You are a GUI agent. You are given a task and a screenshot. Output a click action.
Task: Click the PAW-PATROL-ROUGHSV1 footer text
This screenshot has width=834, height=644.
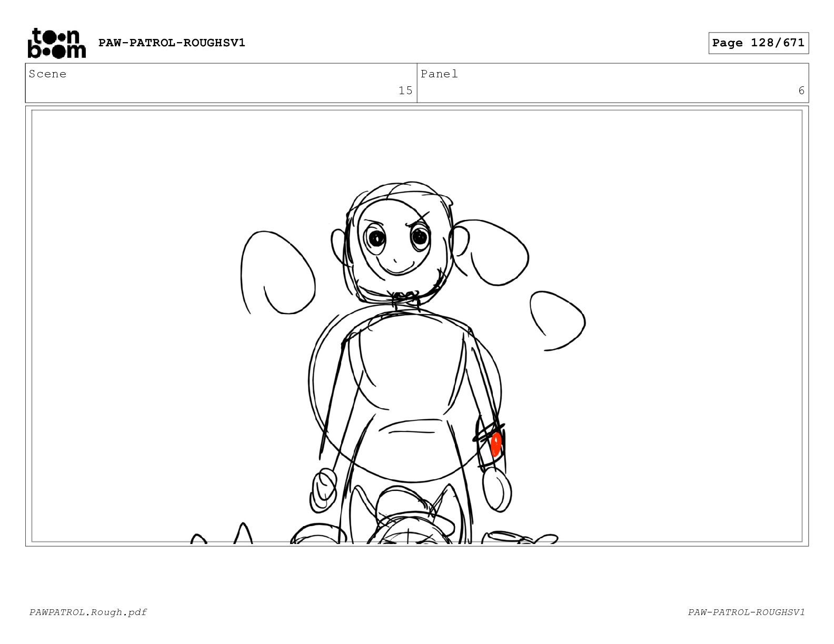(746, 612)
